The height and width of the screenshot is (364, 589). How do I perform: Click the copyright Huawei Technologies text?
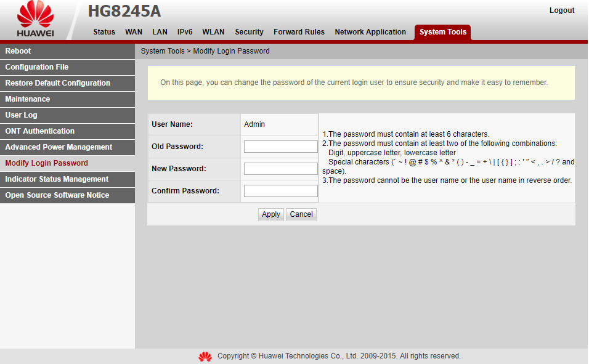point(339,356)
